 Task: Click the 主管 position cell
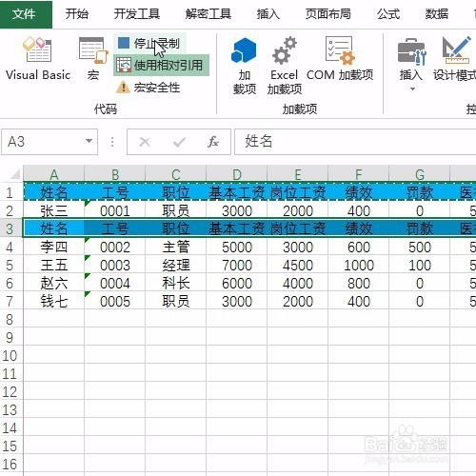point(176,247)
